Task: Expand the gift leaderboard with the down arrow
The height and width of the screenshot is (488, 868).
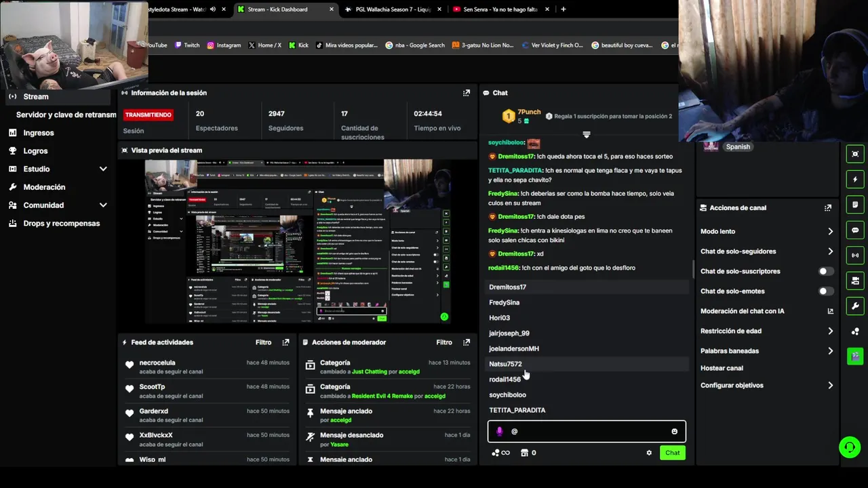Action: pos(587,135)
